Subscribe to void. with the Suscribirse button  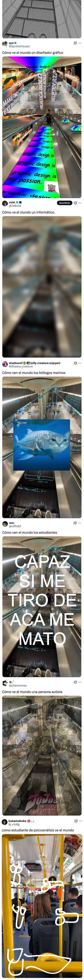[65, 203]
